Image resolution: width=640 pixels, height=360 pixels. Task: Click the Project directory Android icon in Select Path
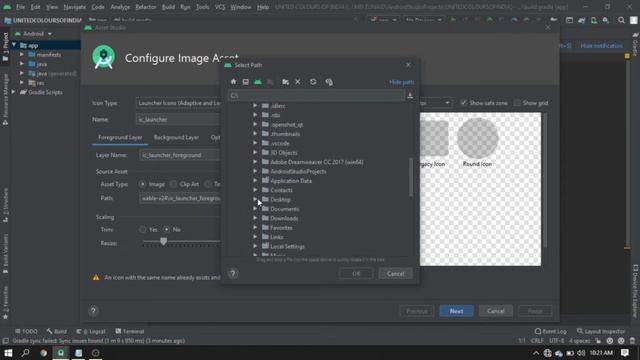(258, 82)
